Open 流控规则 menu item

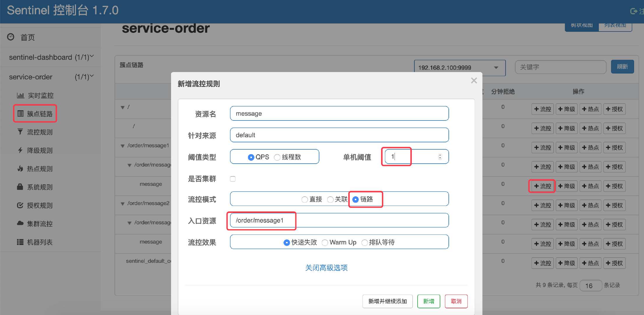pyautogui.click(x=40, y=132)
